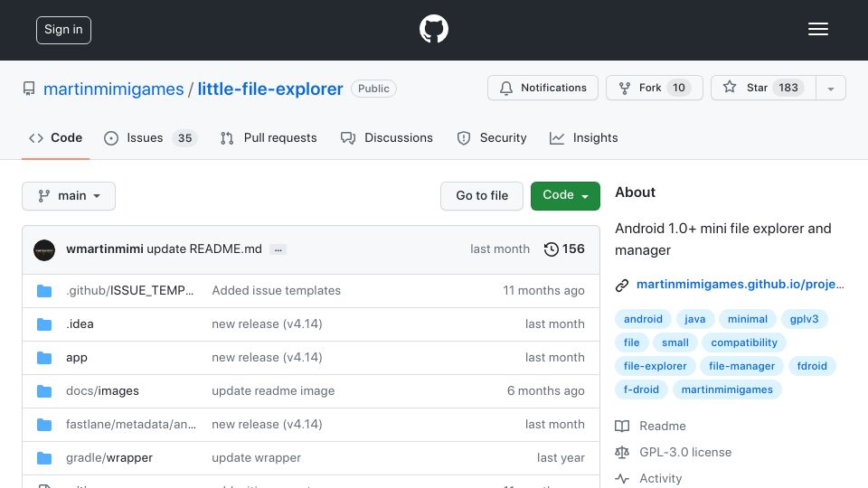Star the repository
Screen dimensions: 868x488
(763, 88)
